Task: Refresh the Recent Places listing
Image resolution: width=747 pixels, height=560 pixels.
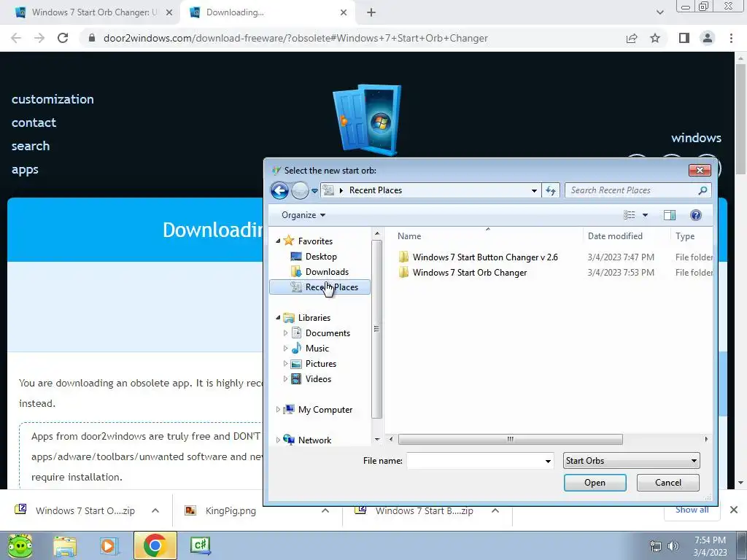Action: pyautogui.click(x=551, y=190)
